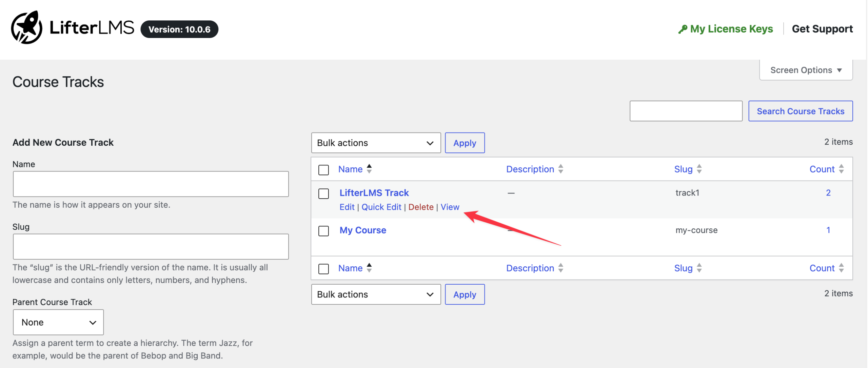Focus the new course track Name field

tap(151, 184)
